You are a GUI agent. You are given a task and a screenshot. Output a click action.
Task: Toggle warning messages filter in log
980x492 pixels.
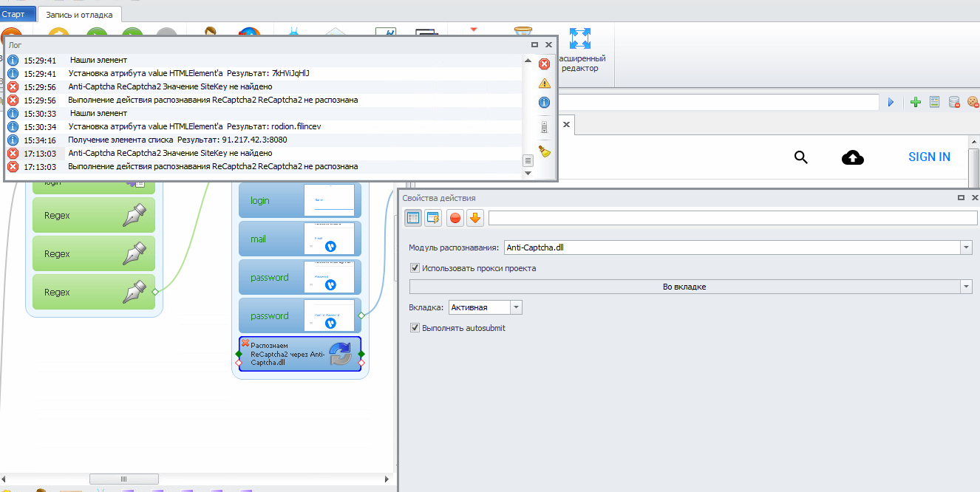click(544, 83)
